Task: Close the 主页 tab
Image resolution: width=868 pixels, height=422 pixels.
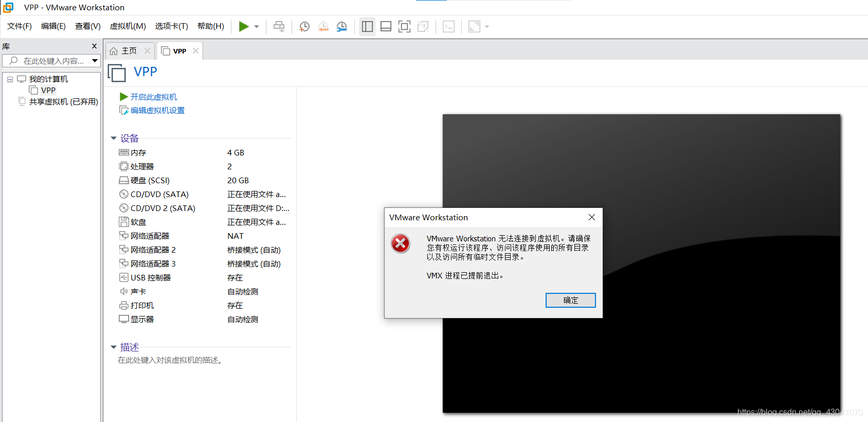Action: point(148,50)
